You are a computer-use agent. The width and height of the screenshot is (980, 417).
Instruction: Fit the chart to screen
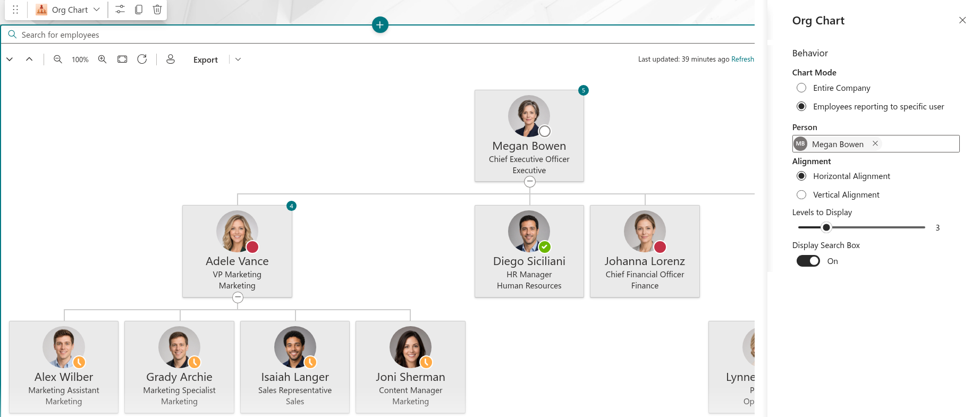click(x=122, y=59)
